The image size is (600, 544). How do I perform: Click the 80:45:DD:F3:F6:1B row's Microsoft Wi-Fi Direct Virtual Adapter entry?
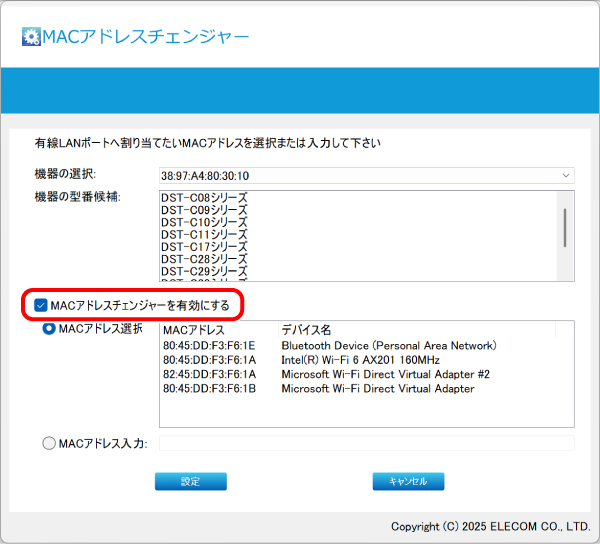378,389
